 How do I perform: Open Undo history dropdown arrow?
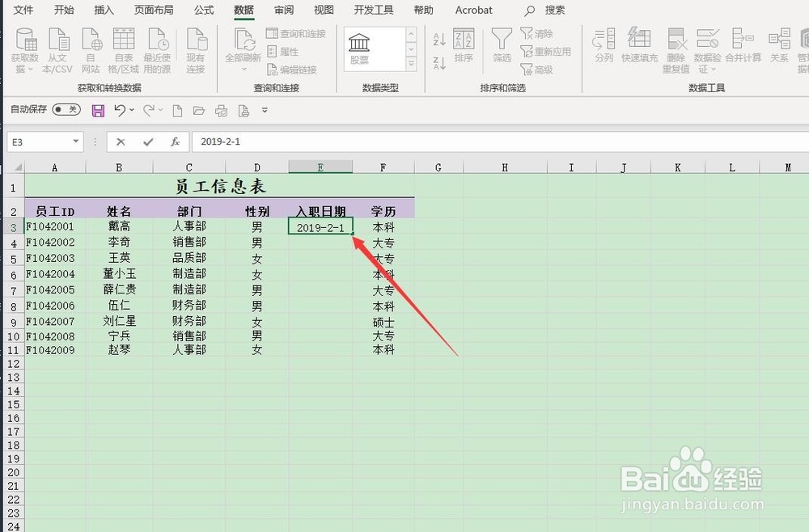(132, 110)
